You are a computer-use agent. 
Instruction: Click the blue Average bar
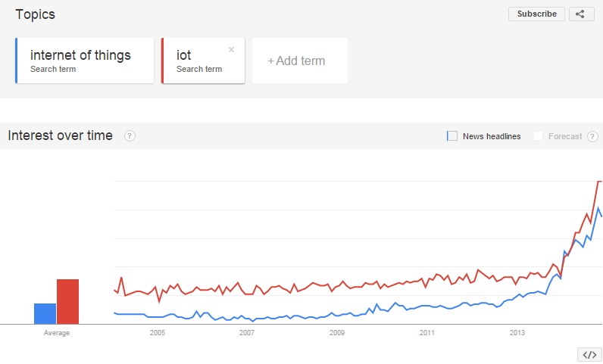point(45,313)
